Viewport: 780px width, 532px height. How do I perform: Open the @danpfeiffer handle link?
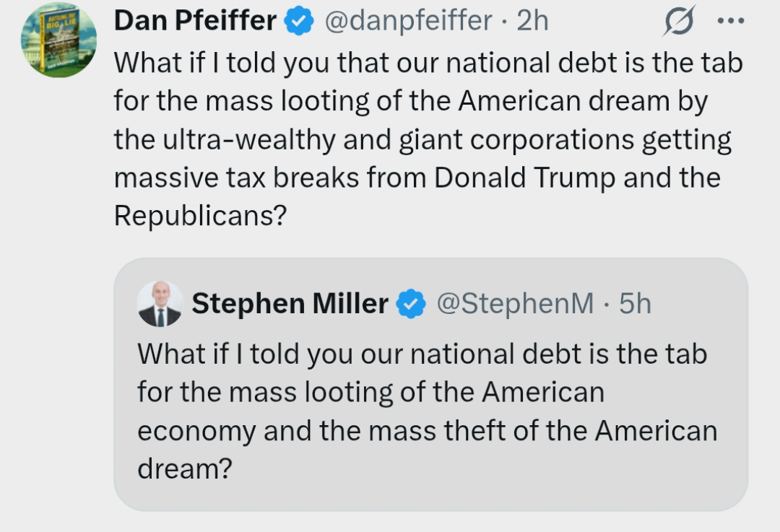[x=408, y=22]
